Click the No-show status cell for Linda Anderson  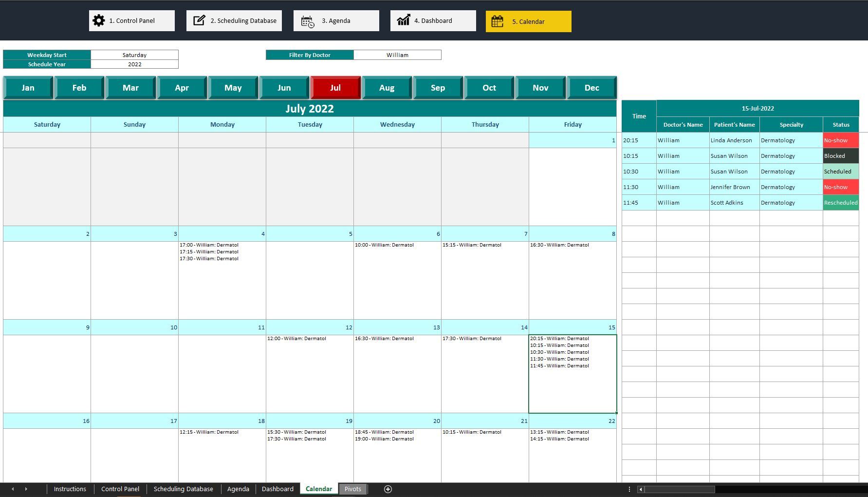[x=840, y=140]
